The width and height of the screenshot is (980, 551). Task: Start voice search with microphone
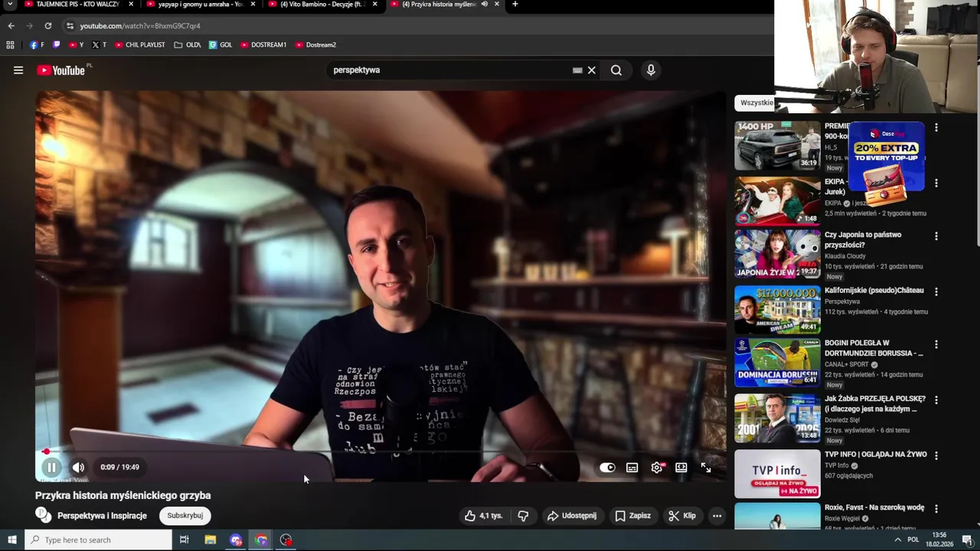click(x=651, y=70)
